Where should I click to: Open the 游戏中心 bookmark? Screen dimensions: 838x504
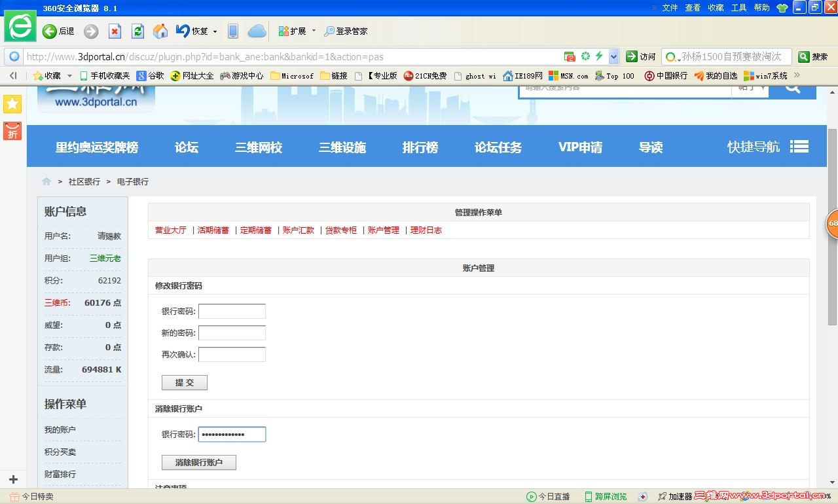point(242,76)
